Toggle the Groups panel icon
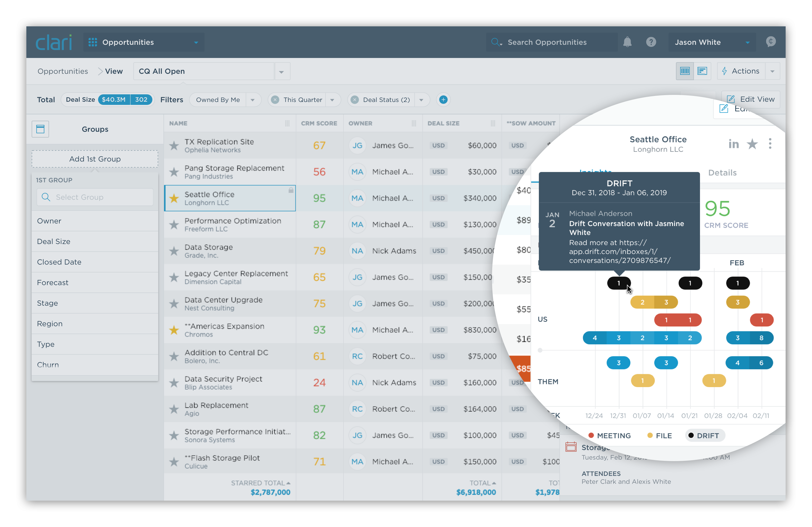The height and width of the screenshot is (527, 812). (x=40, y=129)
